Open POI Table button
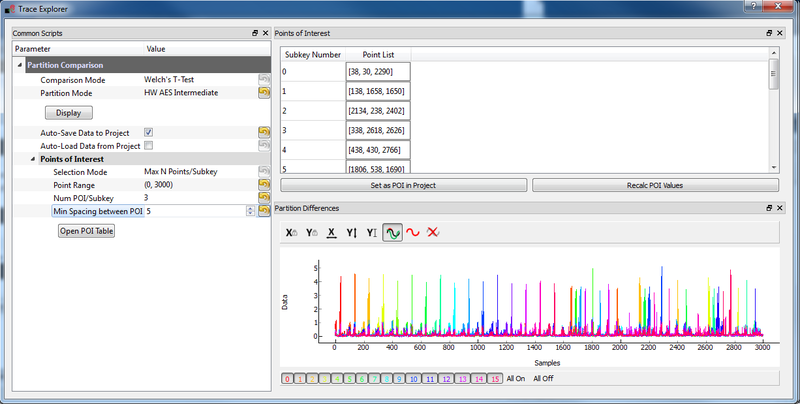The height and width of the screenshot is (404, 800). click(x=86, y=231)
